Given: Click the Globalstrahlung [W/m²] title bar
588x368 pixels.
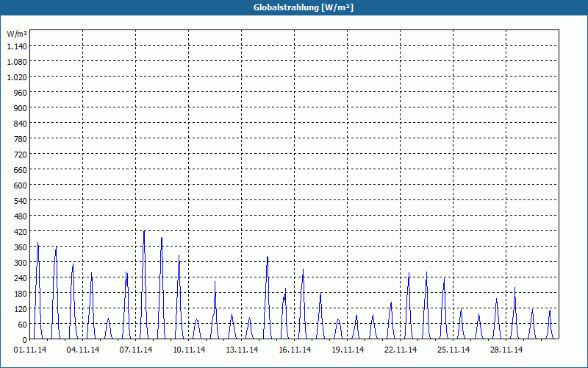Looking at the screenshot, I should click(294, 7).
